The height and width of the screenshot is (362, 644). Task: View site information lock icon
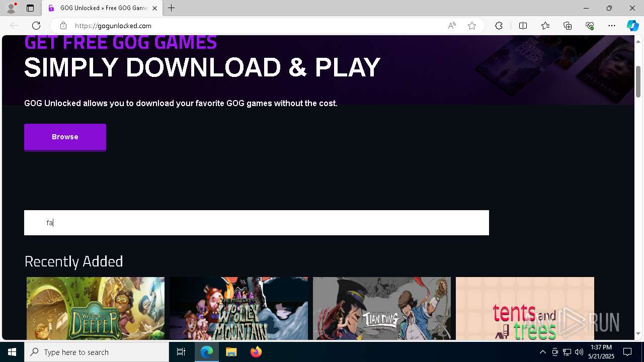63,26
